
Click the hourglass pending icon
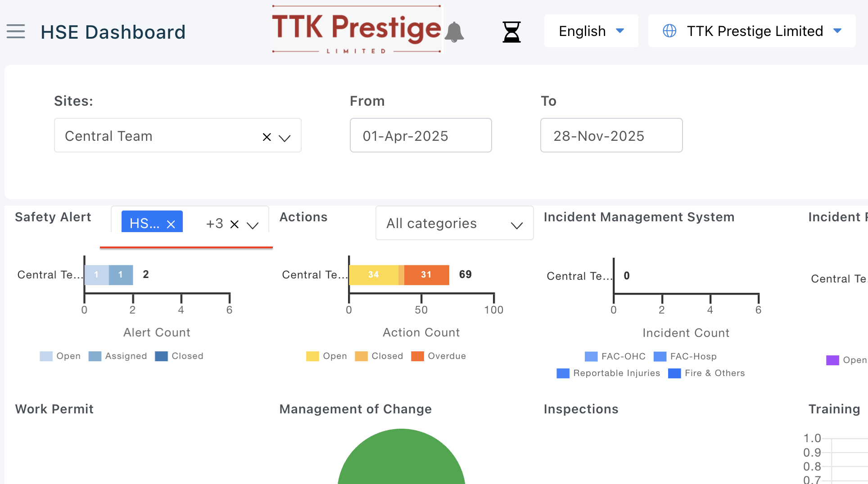coord(511,32)
